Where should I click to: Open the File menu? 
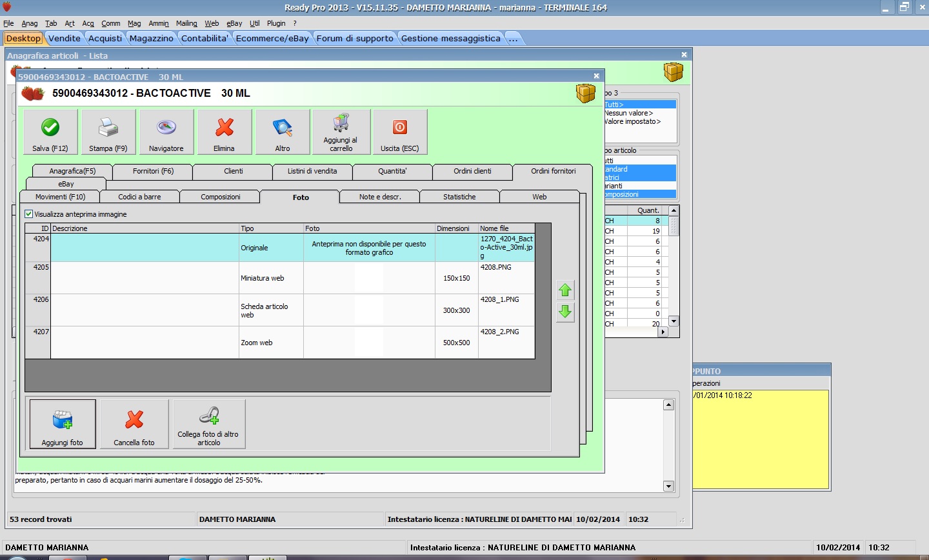coord(8,23)
